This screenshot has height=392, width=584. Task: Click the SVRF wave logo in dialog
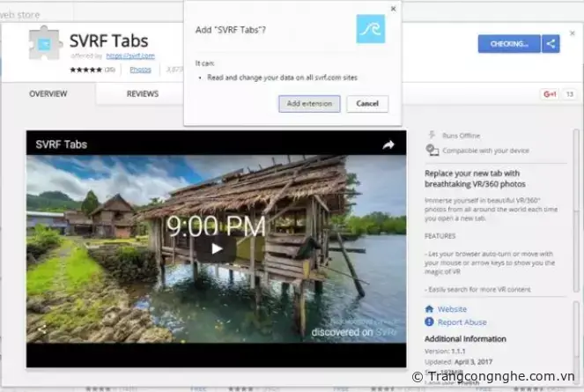tap(370, 28)
